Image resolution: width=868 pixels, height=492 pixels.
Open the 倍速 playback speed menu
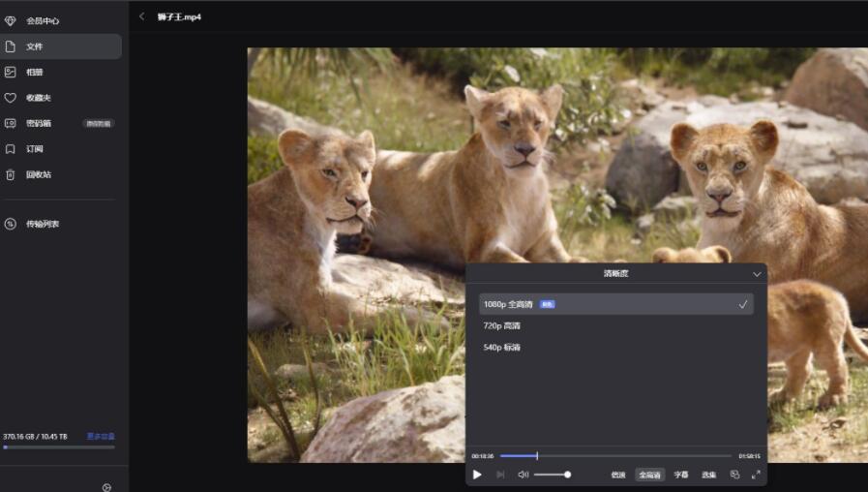click(x=618, y=475)
